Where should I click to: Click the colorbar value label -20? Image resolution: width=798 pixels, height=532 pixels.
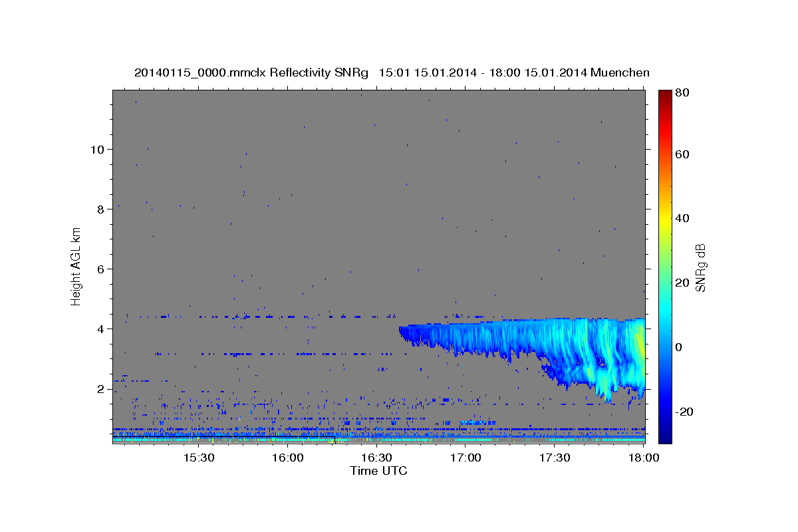tap(684, 412)
